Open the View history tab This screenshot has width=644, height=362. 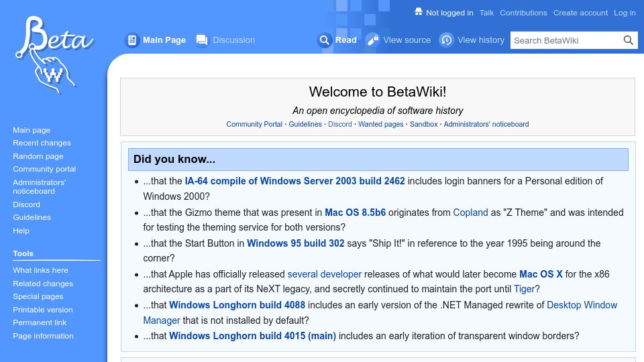pos(481,40)
